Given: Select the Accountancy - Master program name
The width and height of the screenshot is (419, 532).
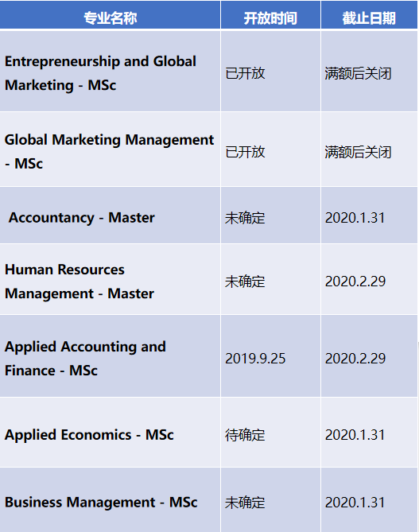Looking at the screenshot, I should tap(81, 217).
